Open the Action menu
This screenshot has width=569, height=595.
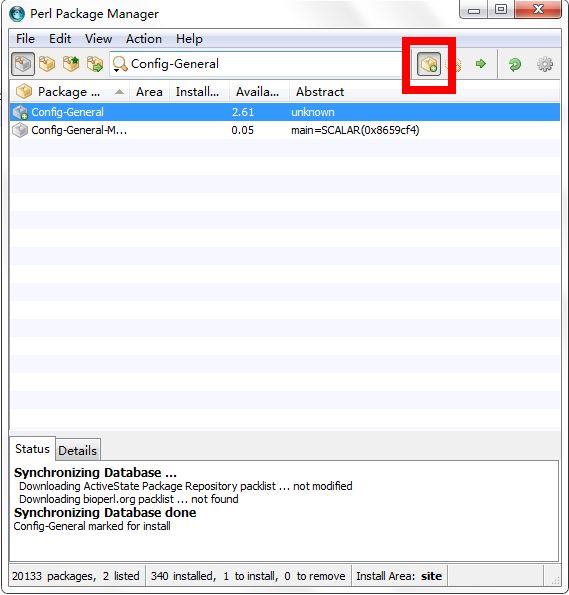144,39
